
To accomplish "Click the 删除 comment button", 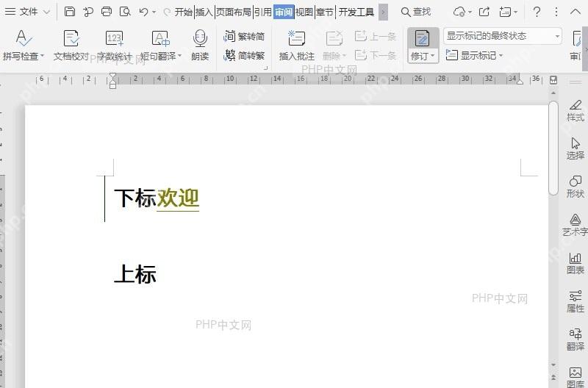I will click(x=334, y=46).
